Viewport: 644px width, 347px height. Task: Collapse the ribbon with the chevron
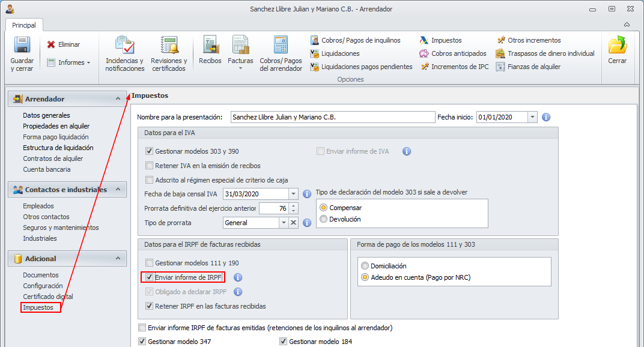pos(627,25)
